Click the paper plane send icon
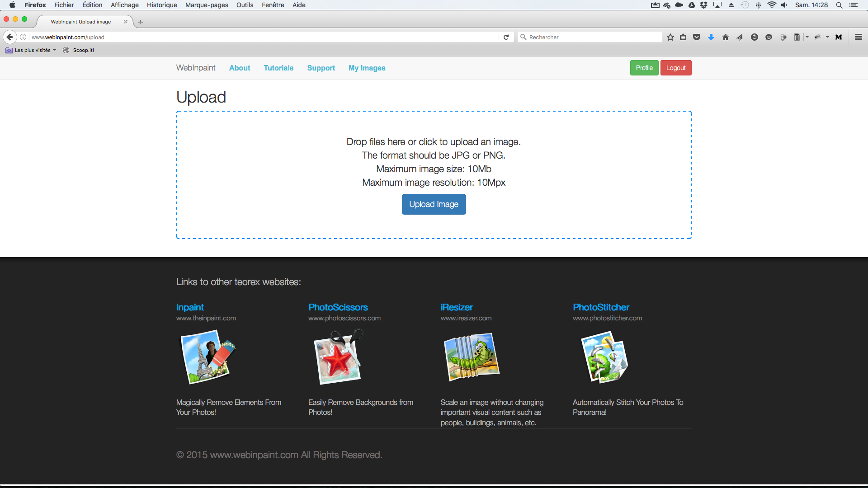 [x=740, y=37]
